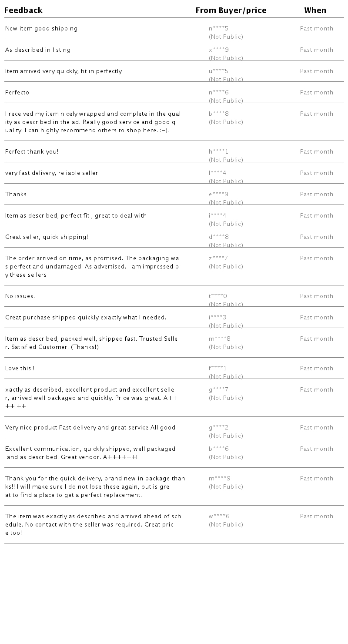Open buyer n****5 profile
This screenshot has height=644, width=348.
click(x=218, y=29)
